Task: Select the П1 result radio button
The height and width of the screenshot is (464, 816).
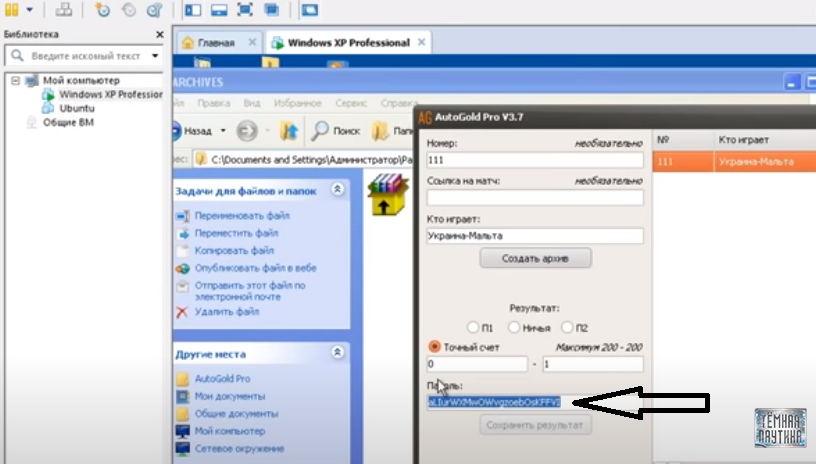Action: point(473,327)
